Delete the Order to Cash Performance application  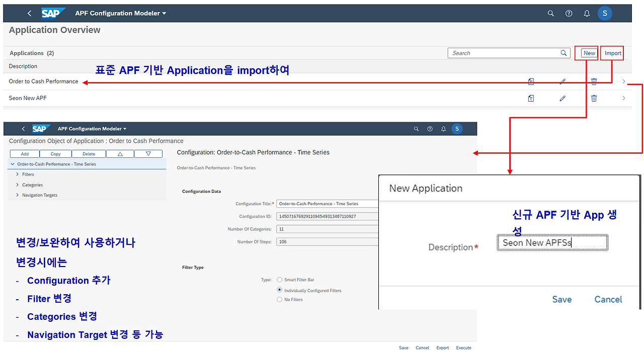pyautogui.click(x=594, y=81)
